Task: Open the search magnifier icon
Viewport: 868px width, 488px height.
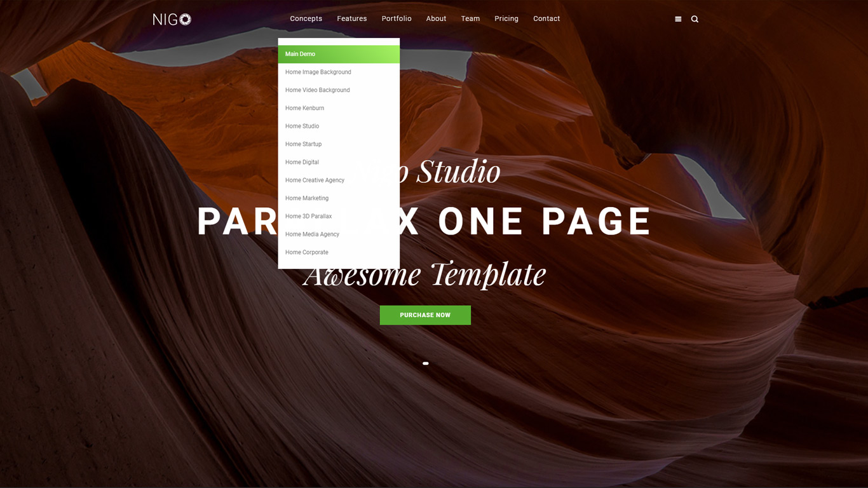Action: pos(695,19)
